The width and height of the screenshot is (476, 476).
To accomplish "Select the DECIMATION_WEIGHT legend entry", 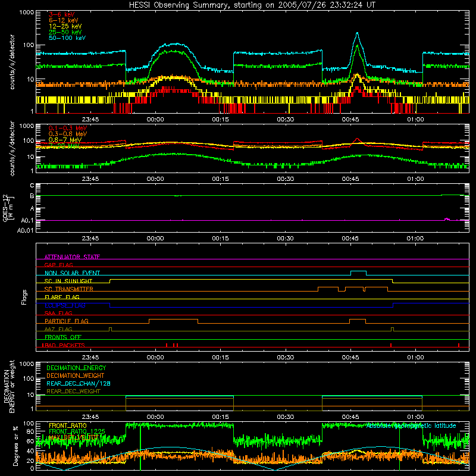I will (x=76, y=375).
